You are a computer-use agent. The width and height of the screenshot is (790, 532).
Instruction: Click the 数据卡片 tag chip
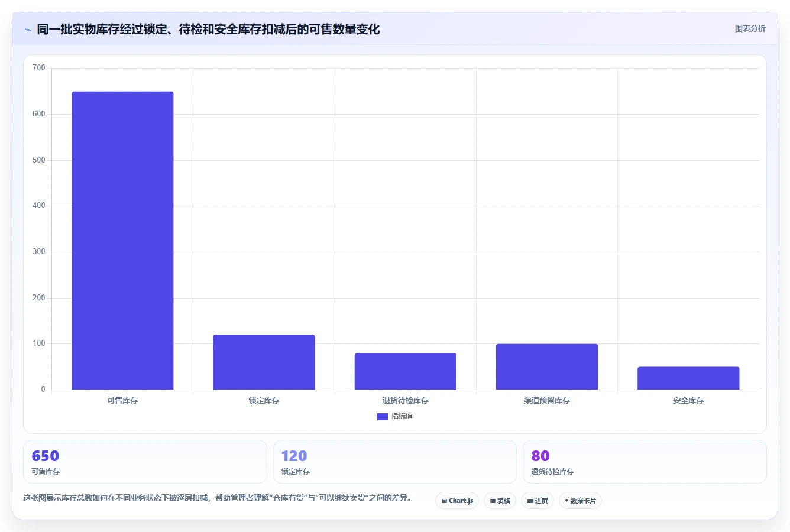pos(580,501)
